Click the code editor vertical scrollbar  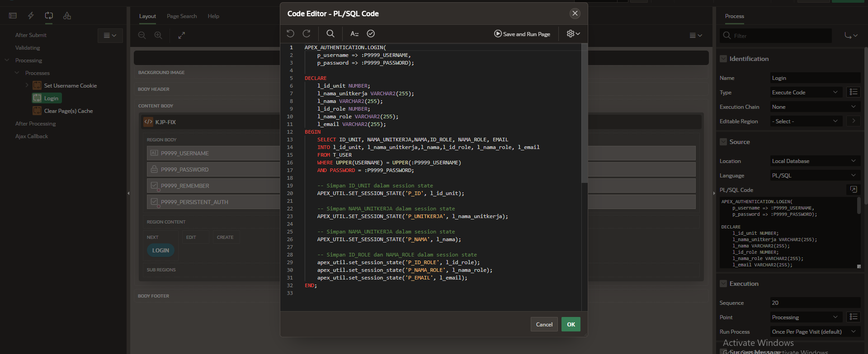point(584,113)
